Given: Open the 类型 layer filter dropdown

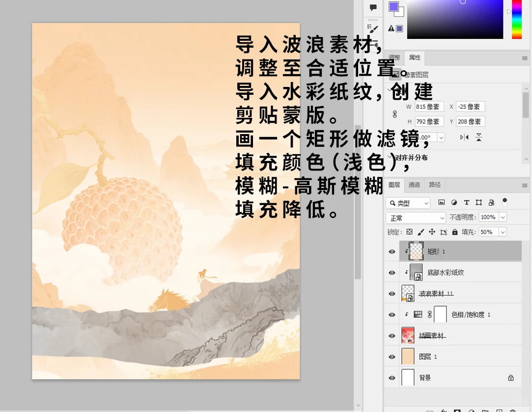Looking at the screenshot, I should coord(408,203).
